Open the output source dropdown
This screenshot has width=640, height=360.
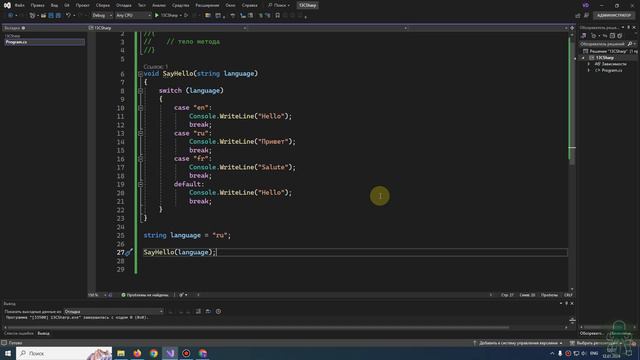pyautogui.click(x=113, y=311)
